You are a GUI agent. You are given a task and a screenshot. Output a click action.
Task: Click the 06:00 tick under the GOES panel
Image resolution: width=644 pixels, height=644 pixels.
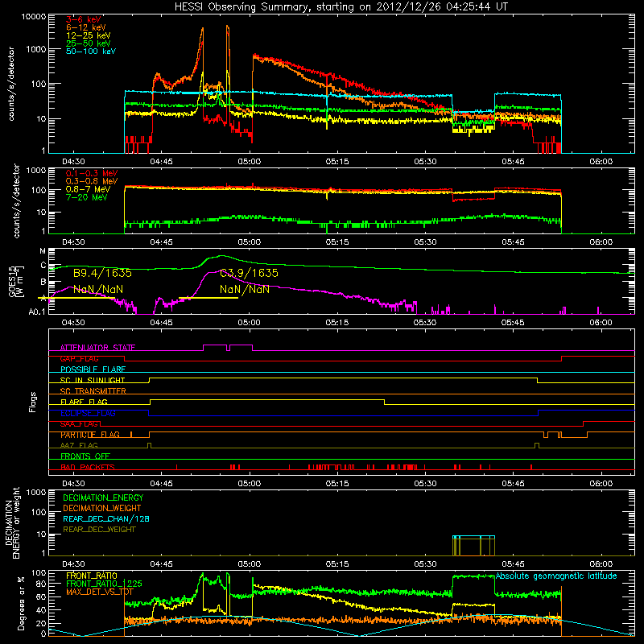(x=601, y=323)
